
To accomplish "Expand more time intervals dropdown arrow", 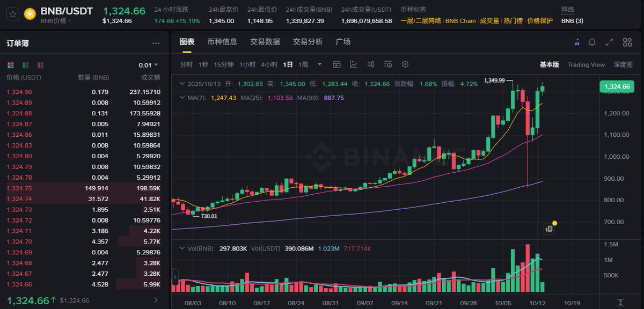I will [319, 64].
